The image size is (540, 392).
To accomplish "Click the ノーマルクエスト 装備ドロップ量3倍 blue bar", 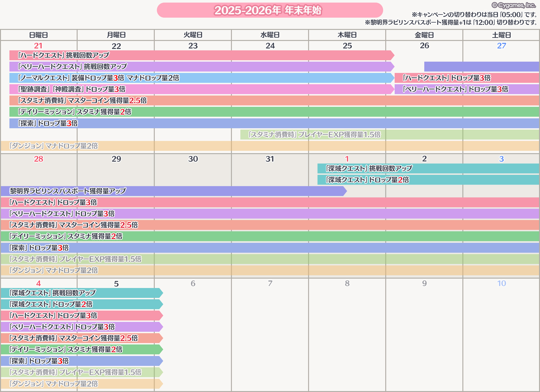I will click(99, 78).
